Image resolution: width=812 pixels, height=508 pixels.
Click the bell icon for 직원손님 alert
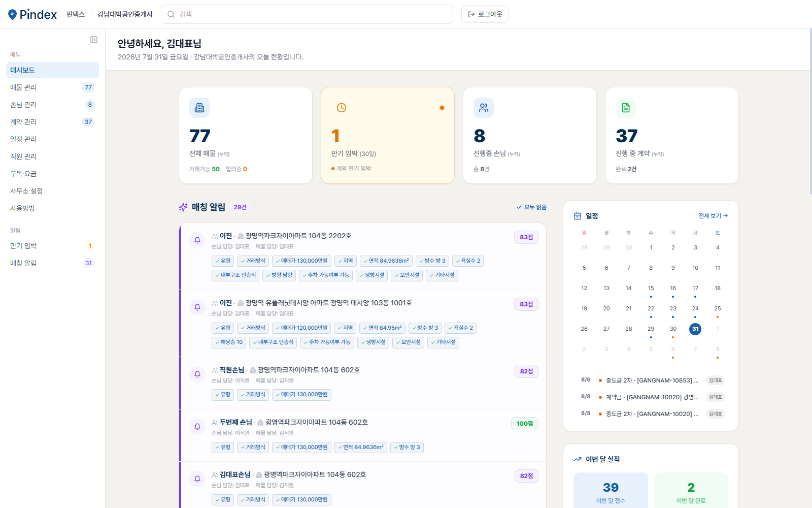(x=197, y=374)
